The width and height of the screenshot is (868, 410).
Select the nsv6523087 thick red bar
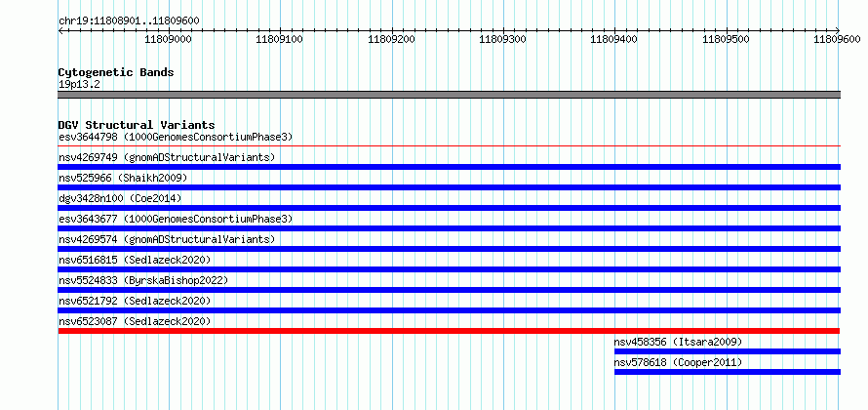449,331
